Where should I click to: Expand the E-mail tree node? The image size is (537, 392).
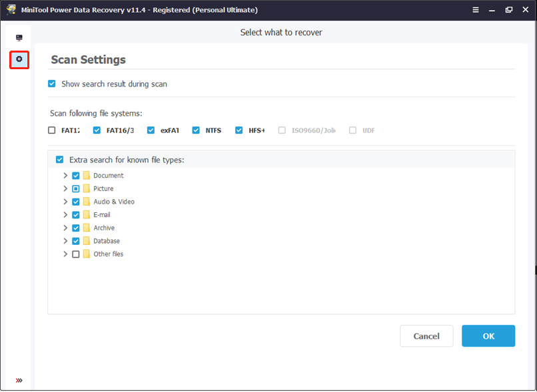click(x=65, y=215)
